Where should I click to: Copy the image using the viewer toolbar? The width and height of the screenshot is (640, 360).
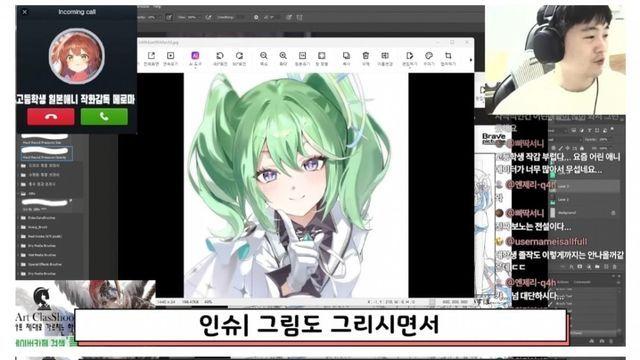(x=346, y=58)
